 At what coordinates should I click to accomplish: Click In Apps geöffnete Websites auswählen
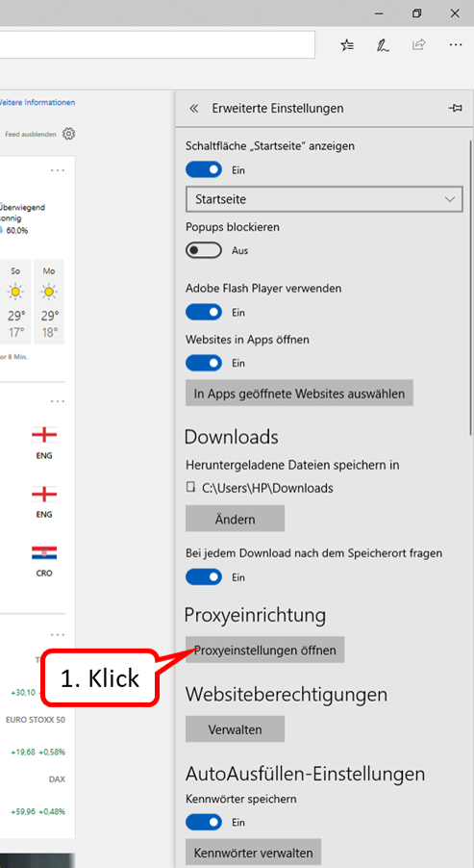point(299,394)
